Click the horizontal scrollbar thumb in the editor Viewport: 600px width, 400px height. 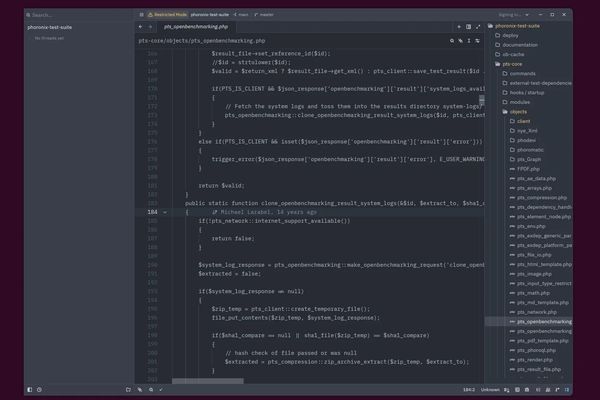(207, 381)
